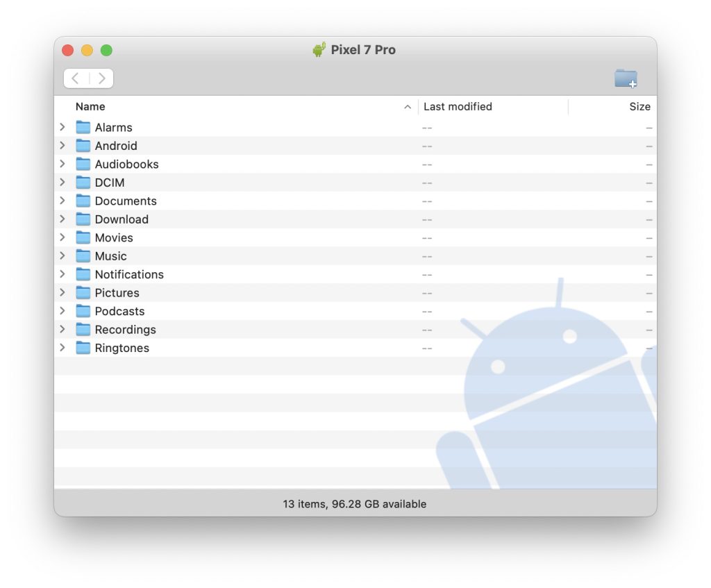Expand the Ringtones folder chevron
This screenshot has width=711, height=588.
(62, 348)
